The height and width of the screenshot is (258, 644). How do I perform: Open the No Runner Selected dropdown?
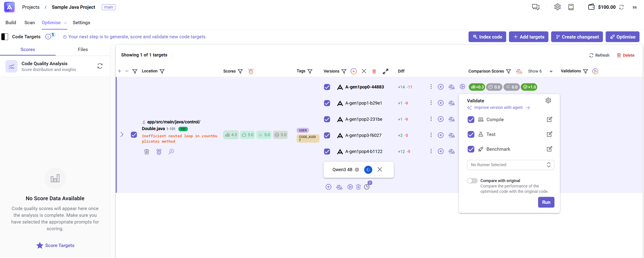510,165
